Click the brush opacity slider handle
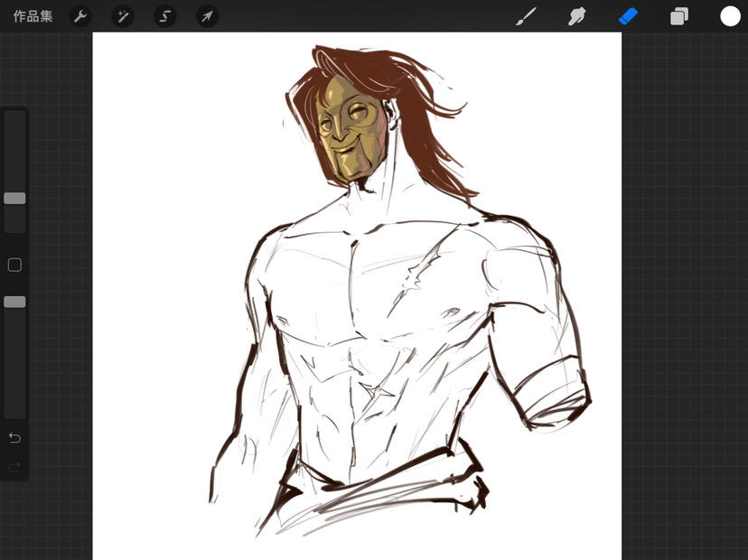 (x=14, y=302)
